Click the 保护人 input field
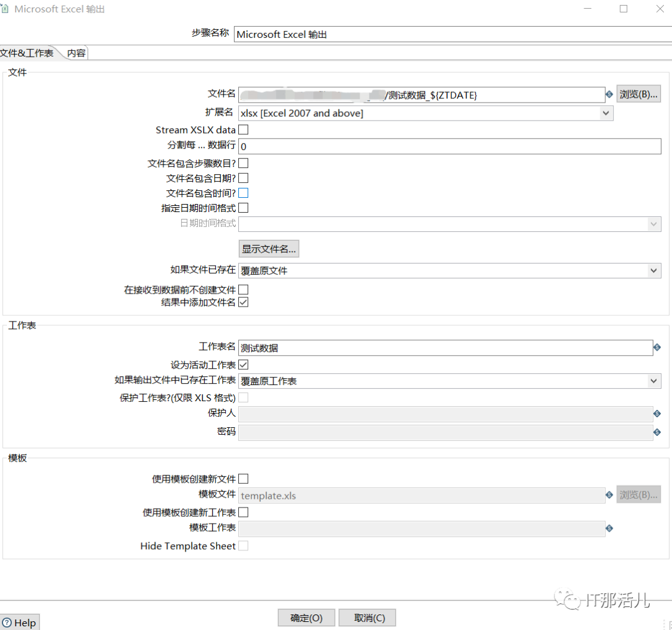 click(446, 414)
